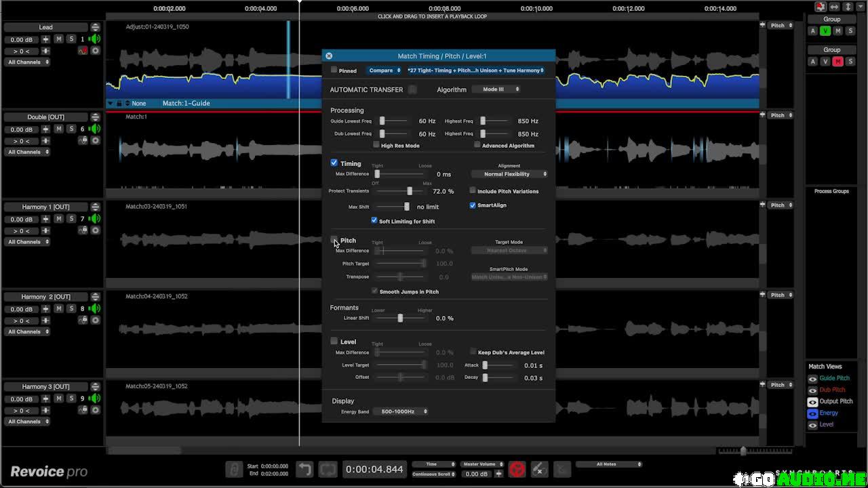This screenshot has height=488, width=868.
Task: Toggle the Harmony 3 [OUT] speaker icon
Action: pyautogui.click(x=96, y=399)
